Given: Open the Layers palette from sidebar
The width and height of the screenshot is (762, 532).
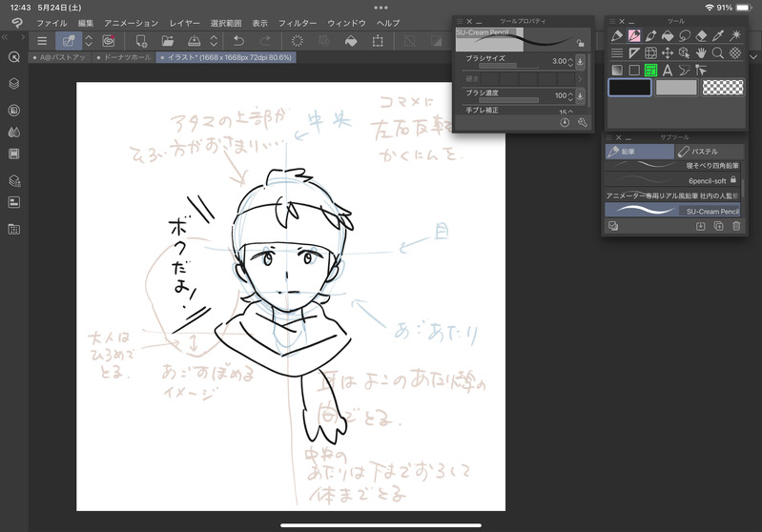Looking at the screenshot, I should (x=14, y=84).
